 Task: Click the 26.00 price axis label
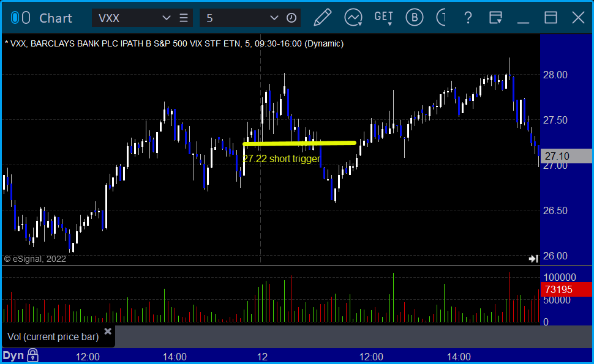click(x=555, y=256)
